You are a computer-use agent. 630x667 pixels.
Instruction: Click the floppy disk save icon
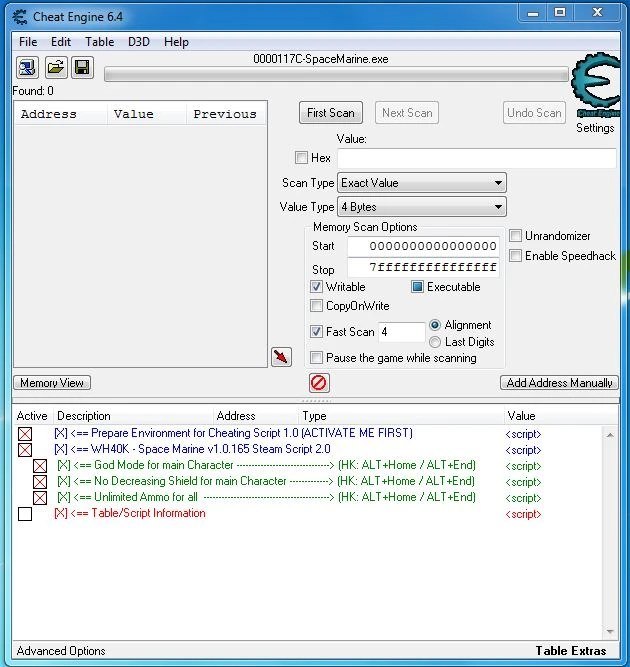(x=82, y=68)
